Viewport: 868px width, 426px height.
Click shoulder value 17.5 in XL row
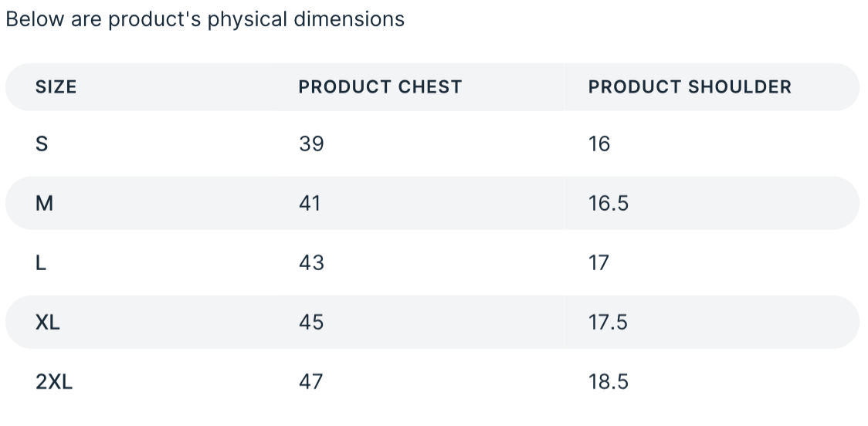click(x=609, y=323)
